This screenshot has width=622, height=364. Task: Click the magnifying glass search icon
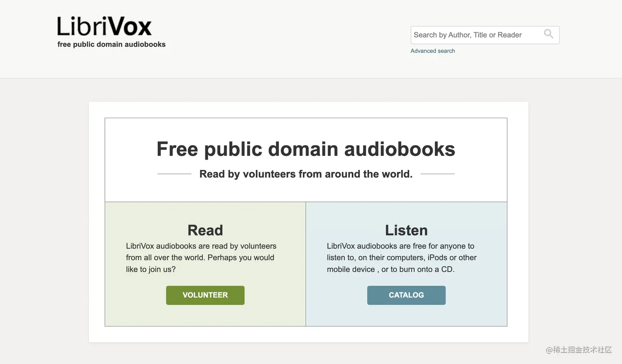coord(548,34)
